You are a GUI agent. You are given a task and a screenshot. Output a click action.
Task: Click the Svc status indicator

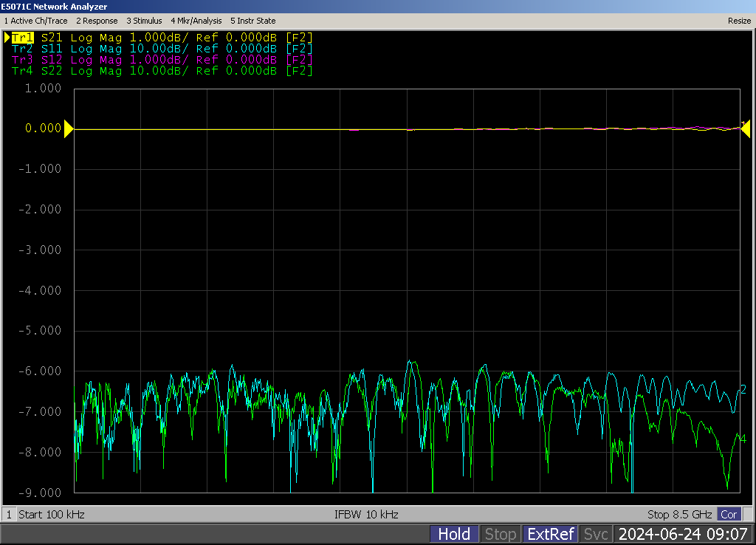tap(596, 534)
